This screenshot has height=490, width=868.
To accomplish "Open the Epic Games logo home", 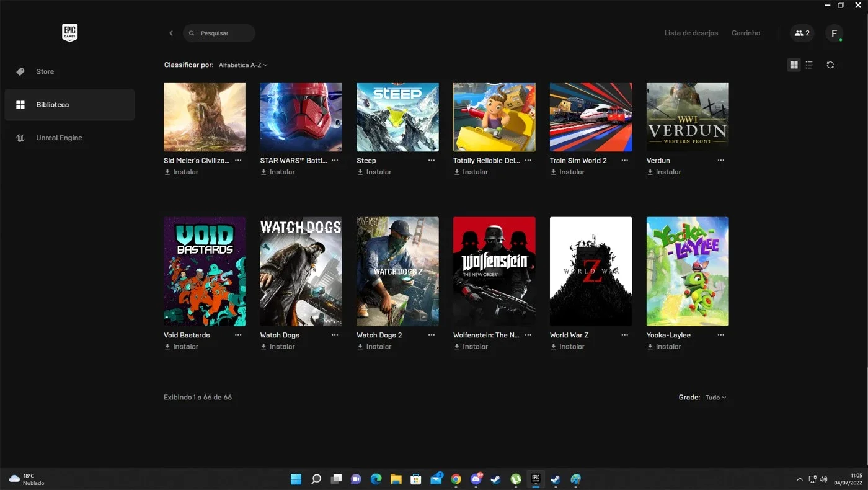I will tap(69, 33).
